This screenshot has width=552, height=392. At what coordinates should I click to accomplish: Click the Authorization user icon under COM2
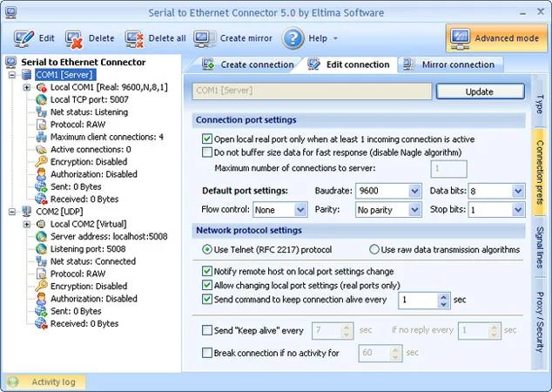click(41, 299)
